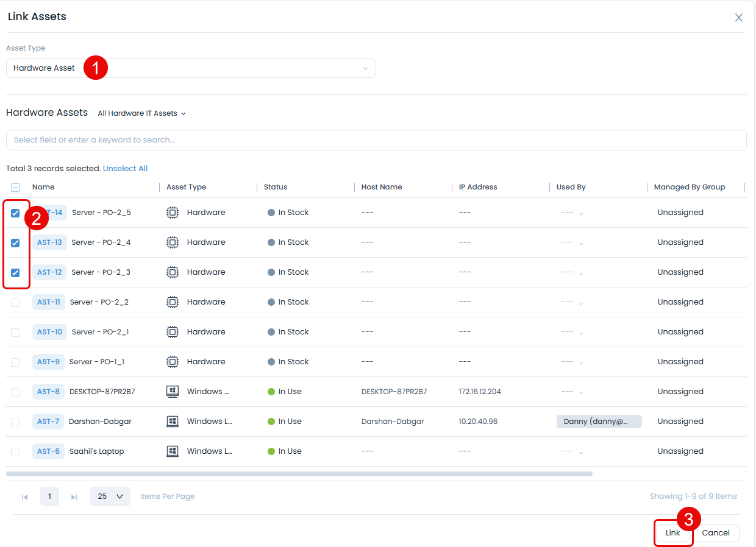Click the asset keyword search field
Screen dimensions: 756x547
[376, 140]
